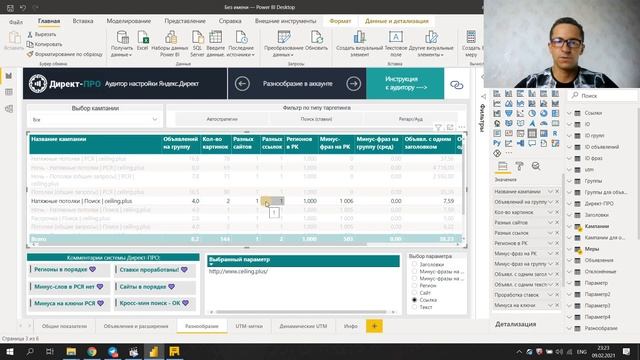Screen dimensions: 640x360
Task: Select the Текст radio option
Action: pyautogui.click(x=414, y=307)
